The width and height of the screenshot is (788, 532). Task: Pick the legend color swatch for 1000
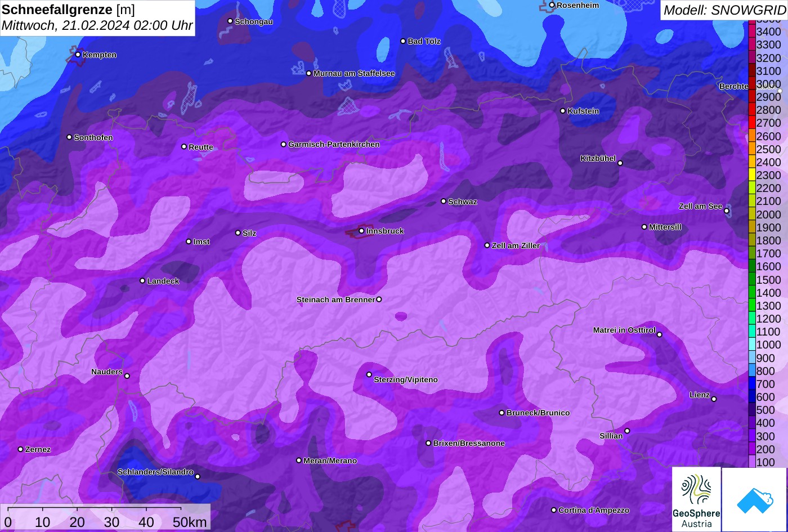click(752, 343)
